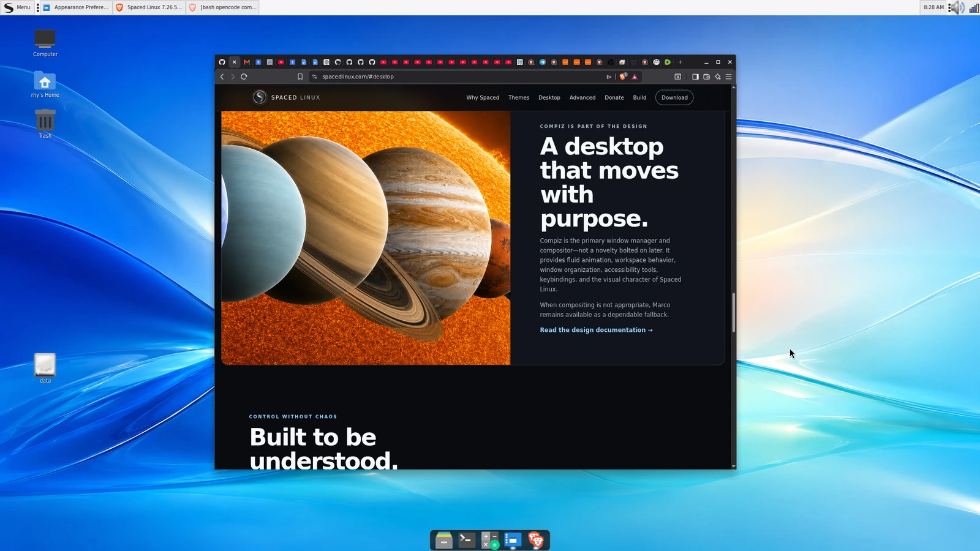Viewport: 980px width, 551px height.
Task: Click the network signal tray icon
Action: coord(973,7)
